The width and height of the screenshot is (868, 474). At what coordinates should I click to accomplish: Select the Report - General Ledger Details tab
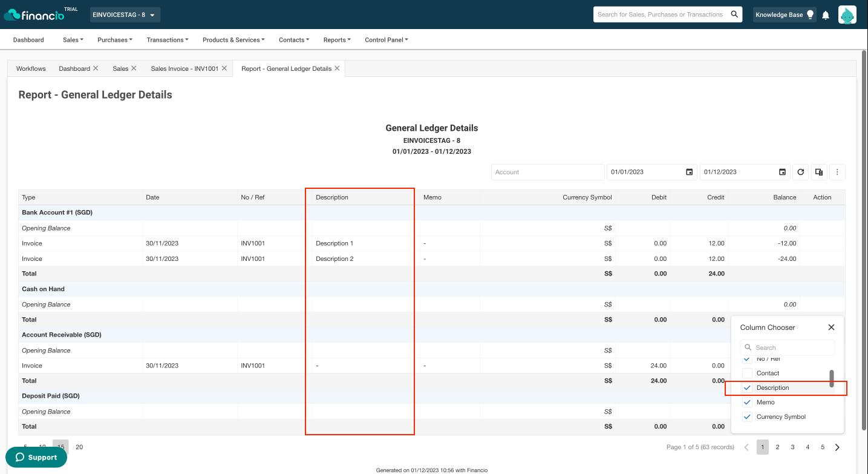pos(286,68)
